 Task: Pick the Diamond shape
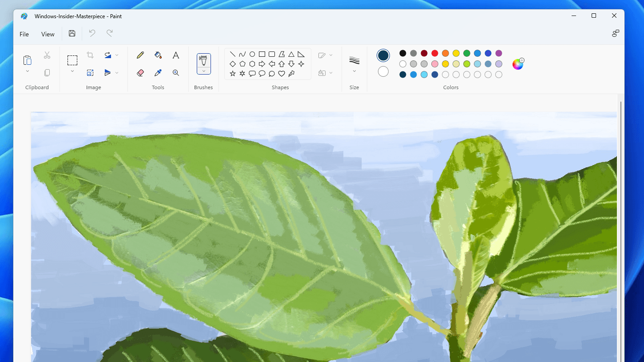233,64
